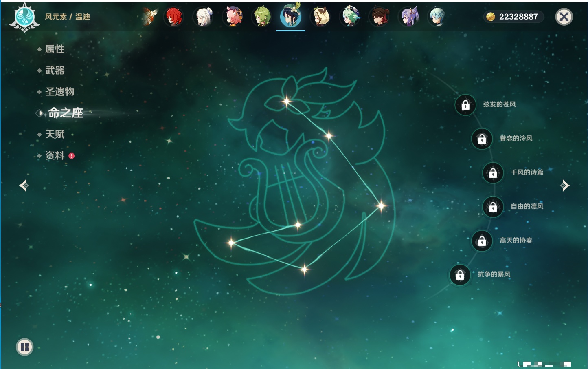Open the 属性 attributes page
The width and height of the screenshot is (588, 369).
[x=55, y=49]
